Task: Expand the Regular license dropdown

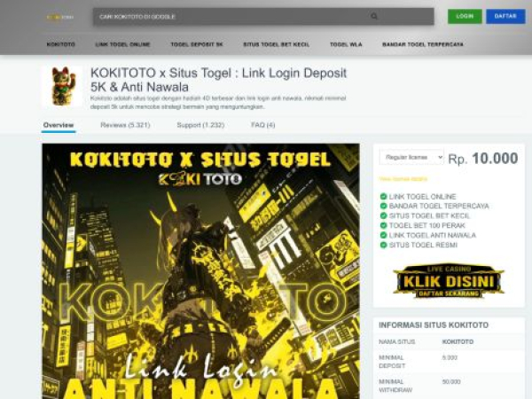Action: (411, 158)
